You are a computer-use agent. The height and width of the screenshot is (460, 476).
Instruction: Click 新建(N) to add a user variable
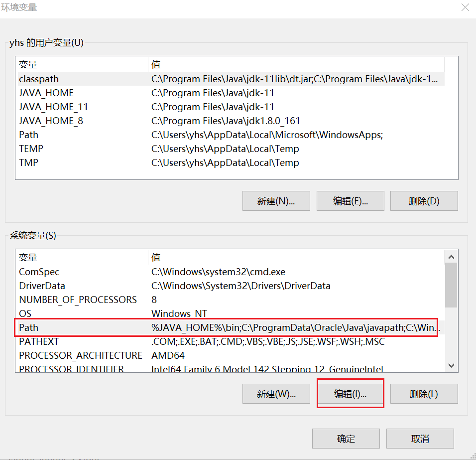pyautogui.click(x=276, y=201)
